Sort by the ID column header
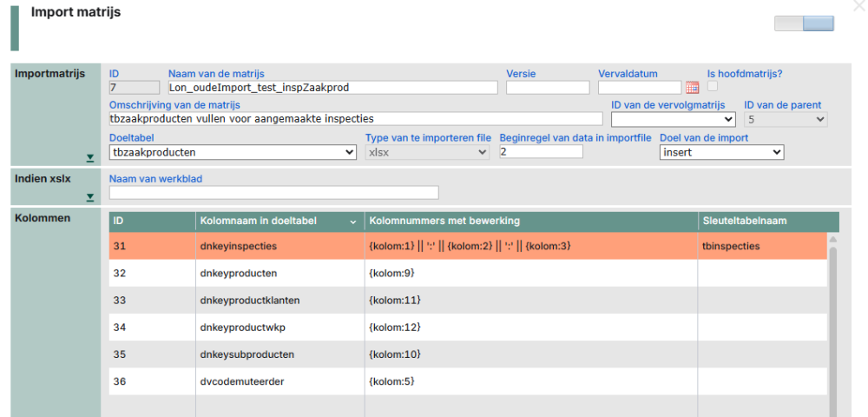 click(x=152, y=222)
